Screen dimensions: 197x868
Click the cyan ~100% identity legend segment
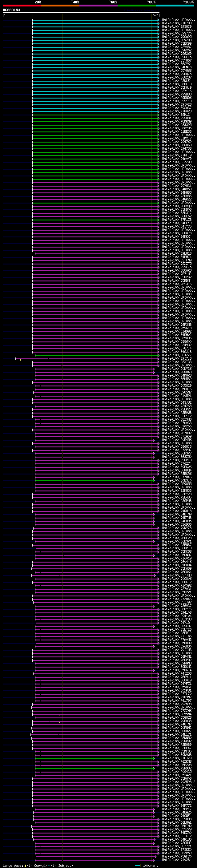pos(175,6)
